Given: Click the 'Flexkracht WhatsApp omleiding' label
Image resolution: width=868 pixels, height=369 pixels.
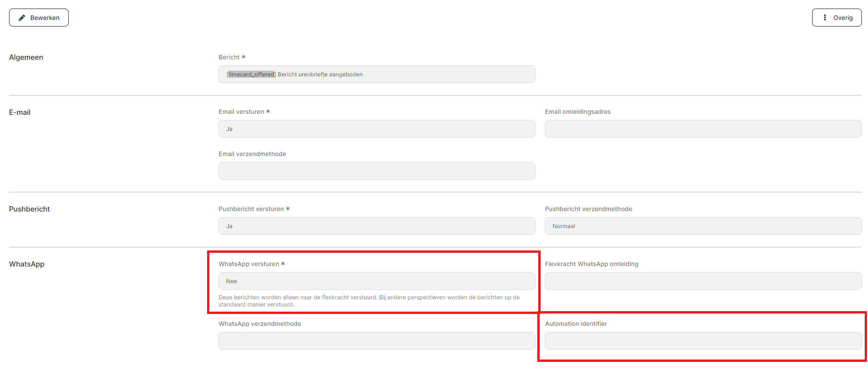Looking at the screenshot, I should click(592, 264).
